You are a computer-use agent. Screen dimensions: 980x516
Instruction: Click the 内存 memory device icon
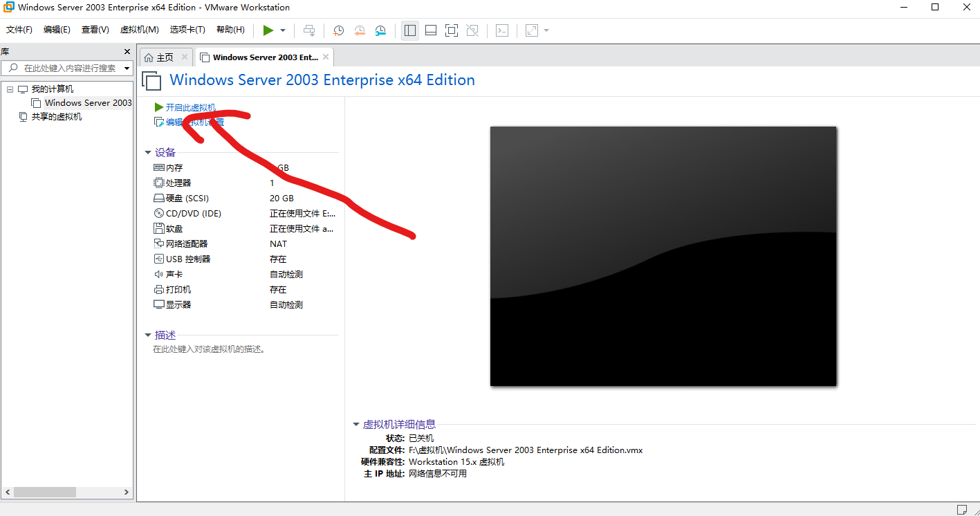159,168
